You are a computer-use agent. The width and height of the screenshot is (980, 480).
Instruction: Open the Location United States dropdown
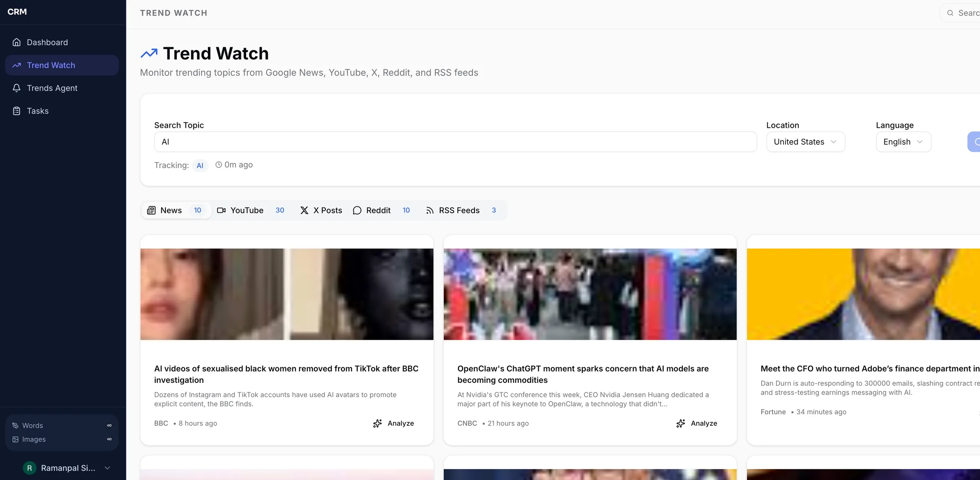point(805,142)
